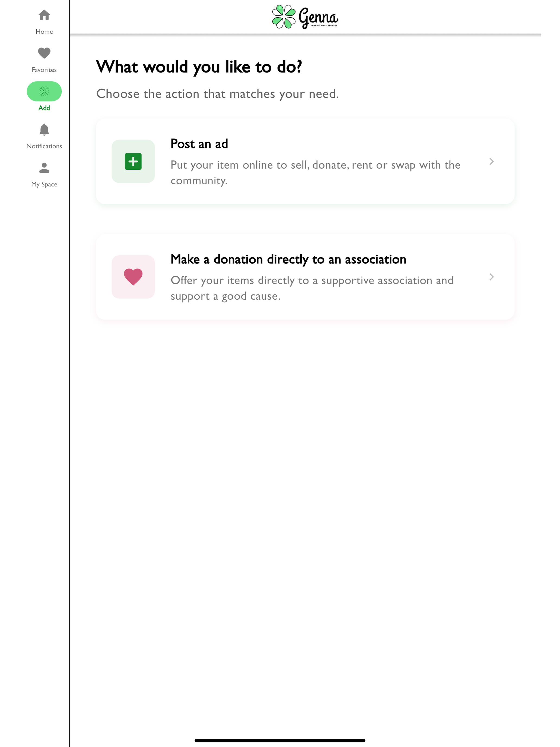This screenshot has width=560, height=747.
Task: Expand the association donation chevron arrow
Action: click(x=491, y=277)
